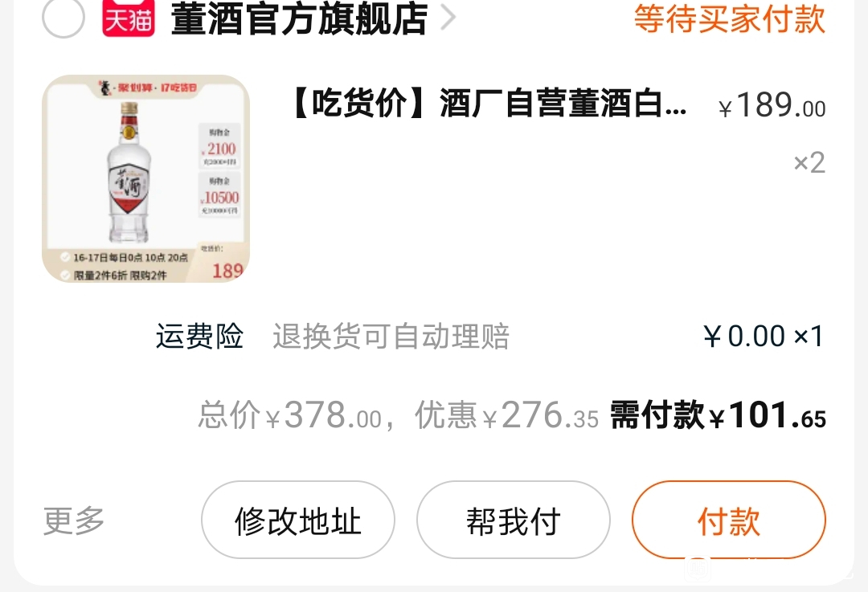
Task: Tap the 等待买家付款 order status
Action: tap(730, 18)
